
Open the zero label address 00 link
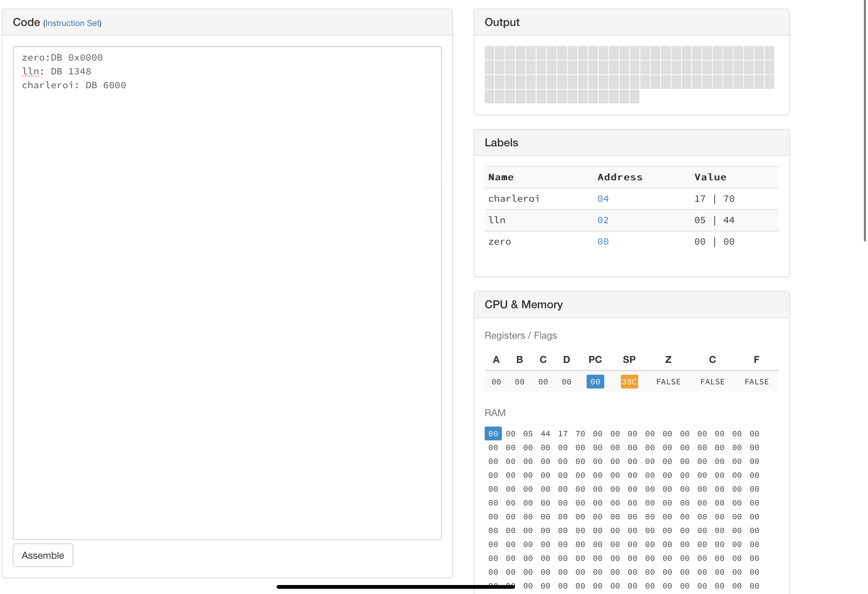coord(603,241)
